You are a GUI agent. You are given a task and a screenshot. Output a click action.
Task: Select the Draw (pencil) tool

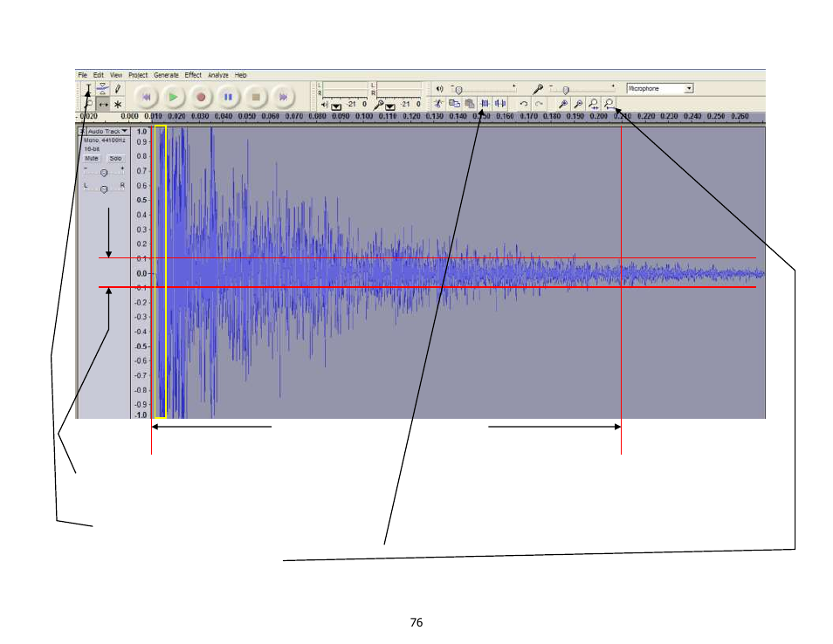pyautogui.click(x=117, y=89)
